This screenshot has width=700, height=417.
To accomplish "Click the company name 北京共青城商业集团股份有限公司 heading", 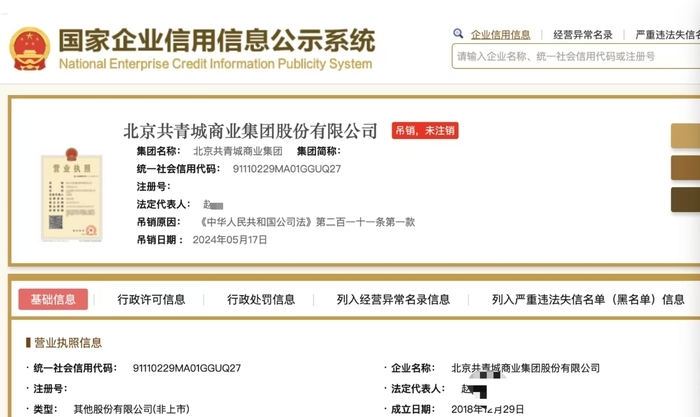I will (250, 131).
